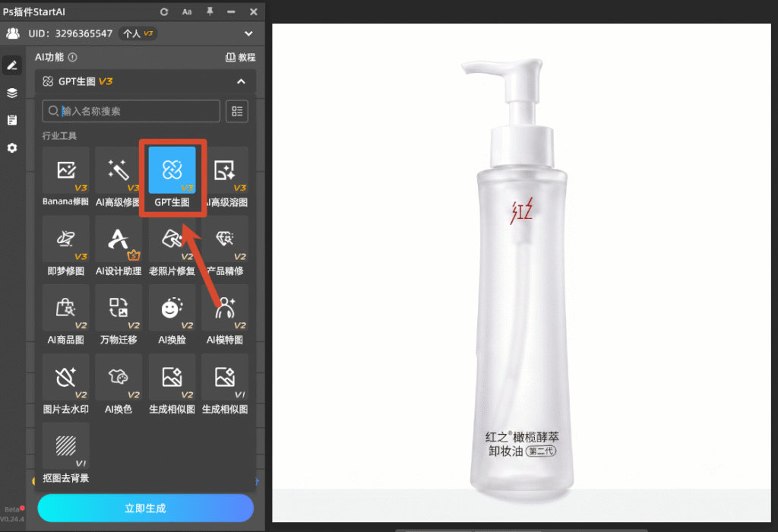Open the Banana修图 tool
Screen dimensions: 778x532
coord(65,177)
